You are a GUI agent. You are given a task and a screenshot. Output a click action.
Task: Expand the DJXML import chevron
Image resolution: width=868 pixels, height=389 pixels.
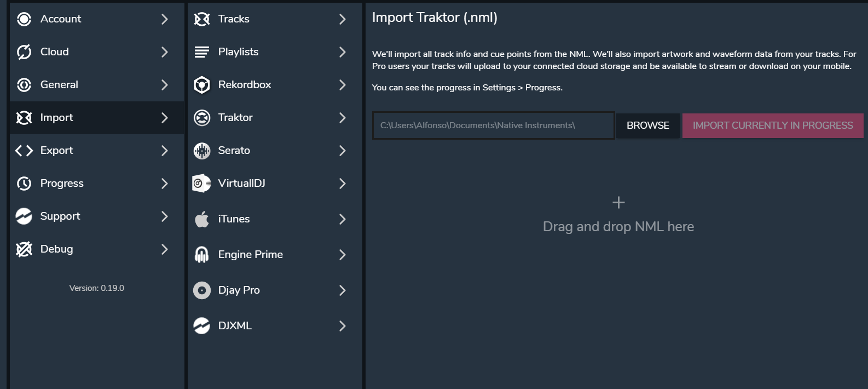point(342,326)
